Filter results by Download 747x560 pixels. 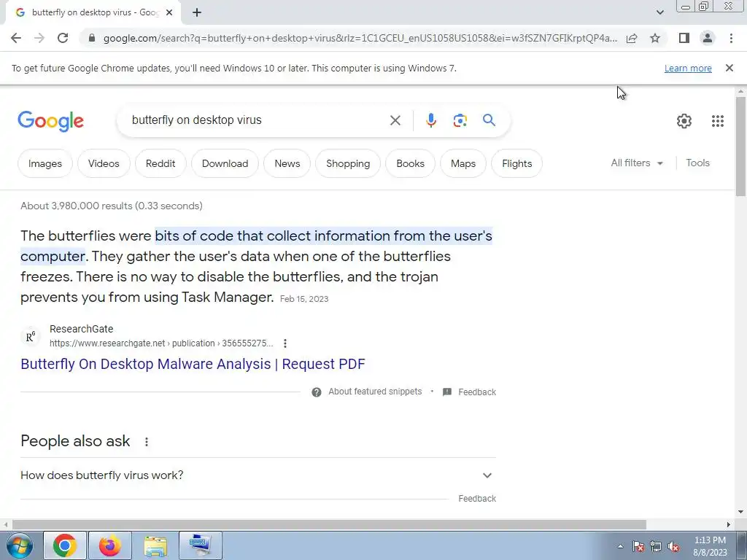(x=225, y=163)
